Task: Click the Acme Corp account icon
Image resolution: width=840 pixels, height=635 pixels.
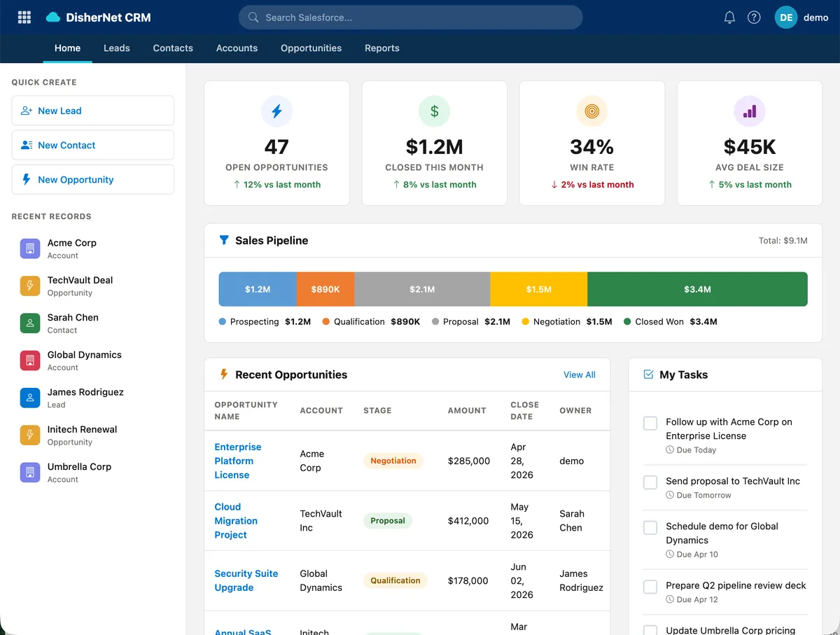Action: [x=29, y=249]
